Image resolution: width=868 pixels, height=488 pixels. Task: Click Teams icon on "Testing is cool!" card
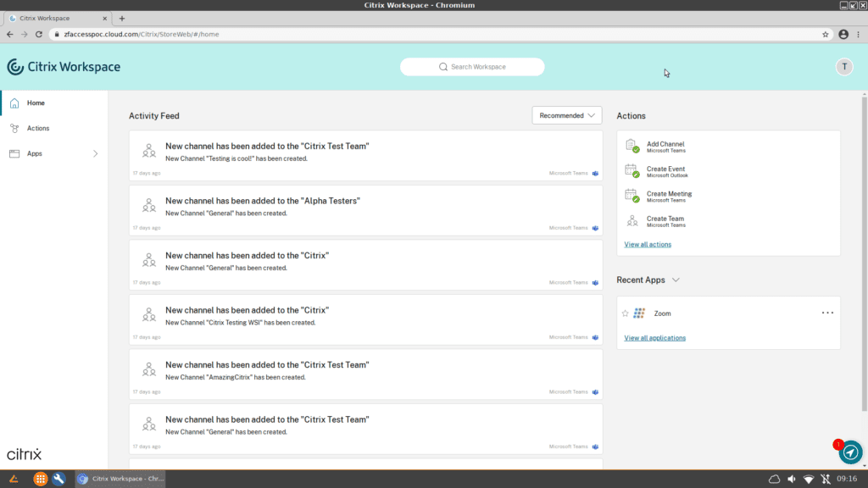(x=596, y=174)
